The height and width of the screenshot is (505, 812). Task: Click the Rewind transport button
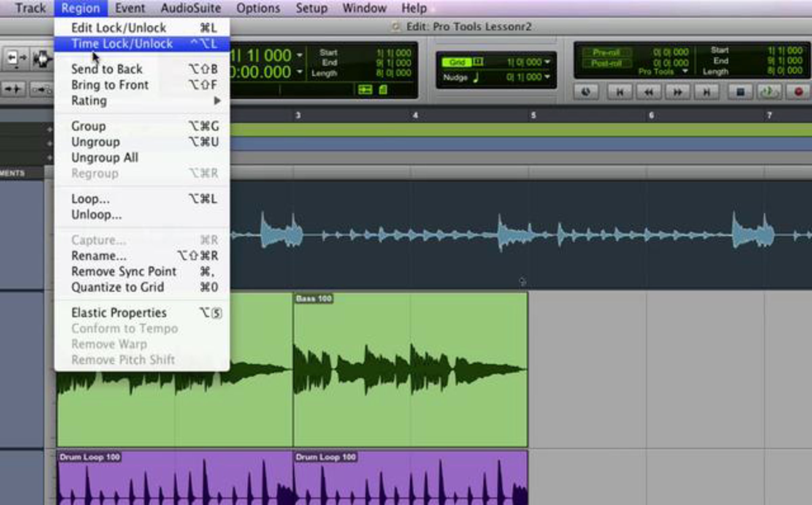click(x=649, y=92)
